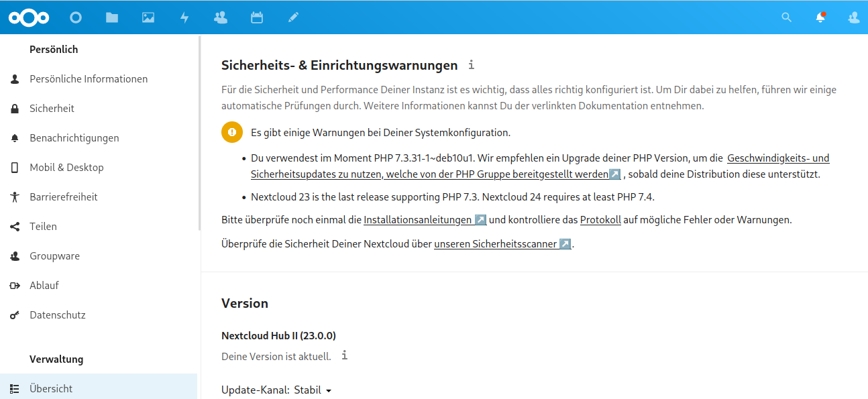The width and height of the screenshot is (868, 399).
Task: Click the Nextcloud logo
Action: 30,17
